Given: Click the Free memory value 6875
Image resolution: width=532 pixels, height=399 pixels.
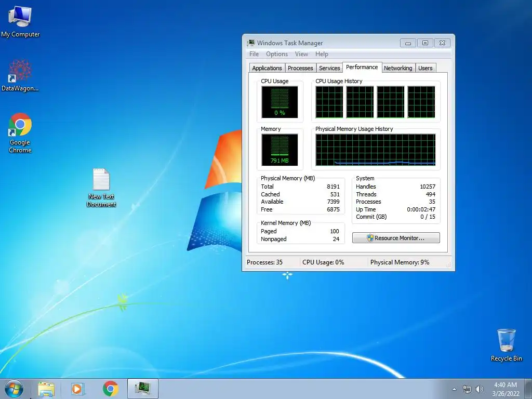Looking at the screenshot, I should point(333,209).
